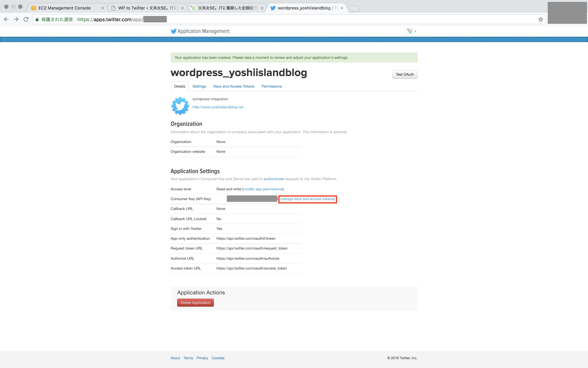Reload the page with the refresh icon
Screen dimensions: 588x368
point(26,19)
